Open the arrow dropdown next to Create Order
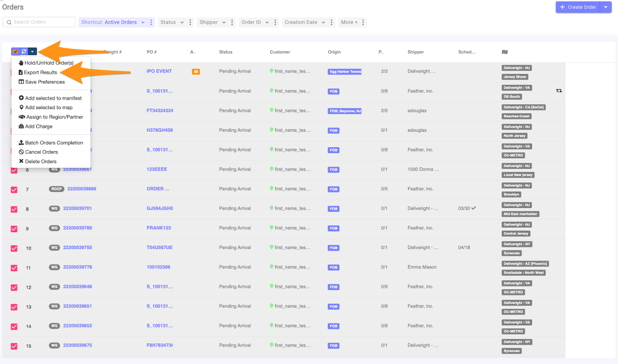 click(x=606, y=7)
